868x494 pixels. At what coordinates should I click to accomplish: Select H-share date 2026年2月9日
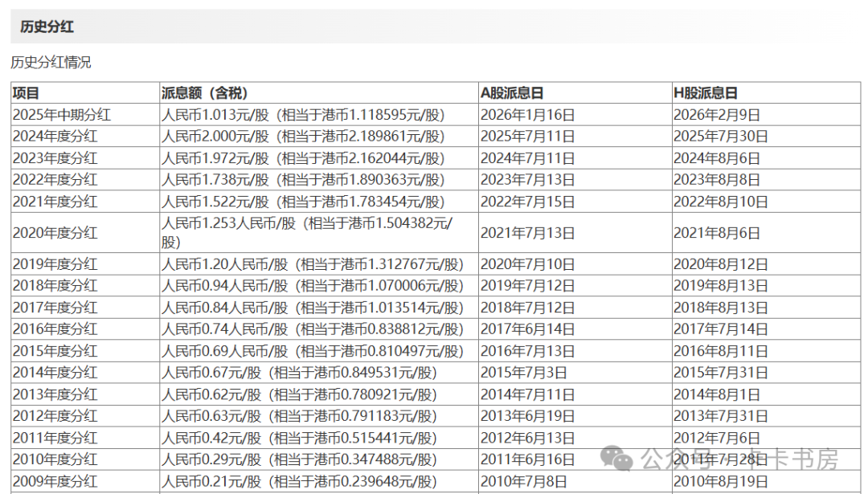click(x=717, y=115)
